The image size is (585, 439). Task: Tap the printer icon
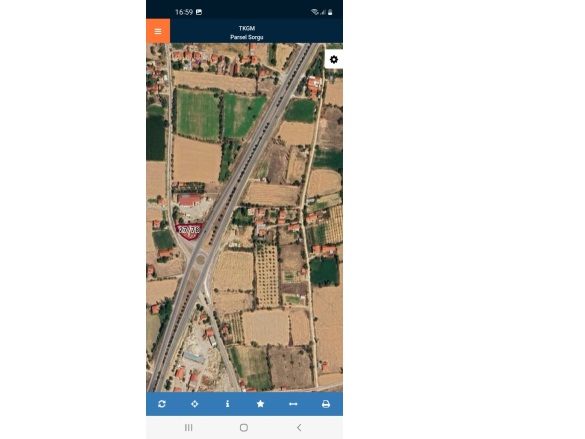tap(326, 404)
